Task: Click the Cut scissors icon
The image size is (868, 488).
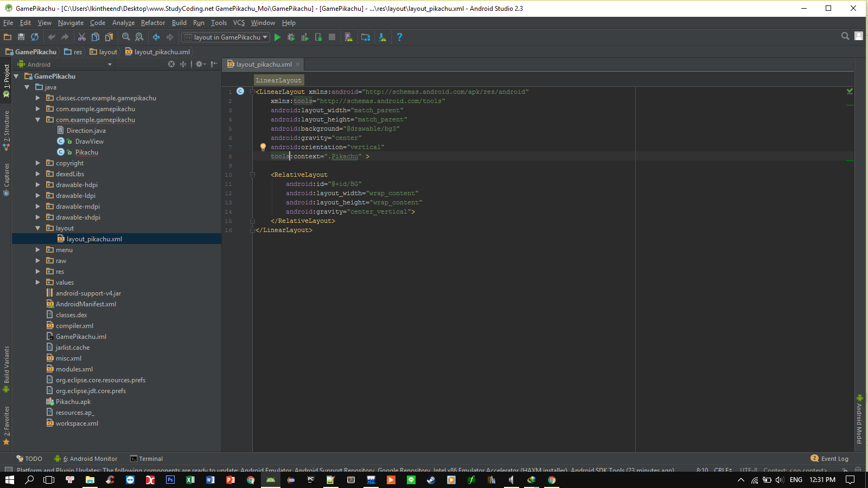Action: 82,37
